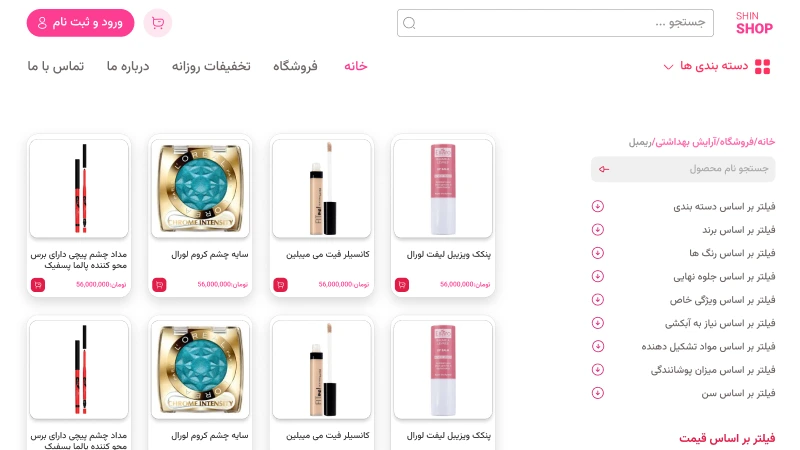Viewport: 800px width, 450px height.
Task: Add first-row سایه چشم کروم لورال to cart
Action: click(159, 285)
